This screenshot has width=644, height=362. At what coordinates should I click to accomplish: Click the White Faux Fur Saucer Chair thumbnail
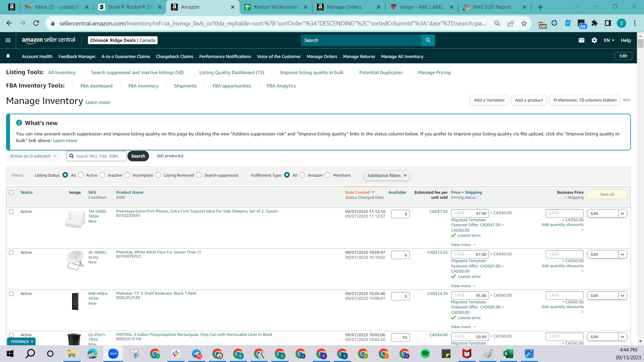click(75, 260)
